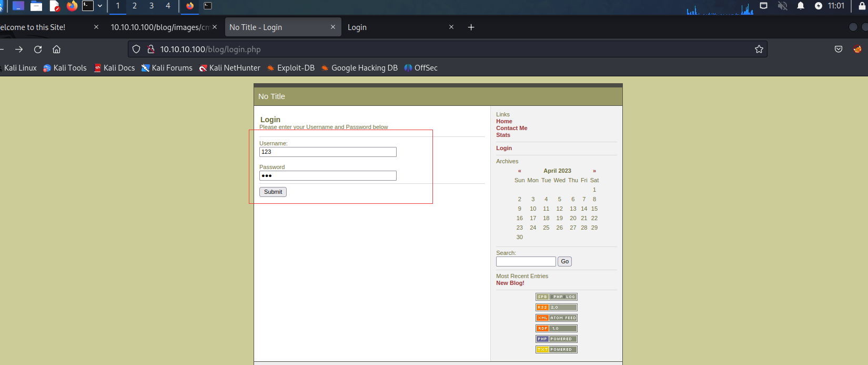Launch Firefox from the panel launcher
Image resolution: width=868 pixels, height=365 pixels.
point(72,6)
